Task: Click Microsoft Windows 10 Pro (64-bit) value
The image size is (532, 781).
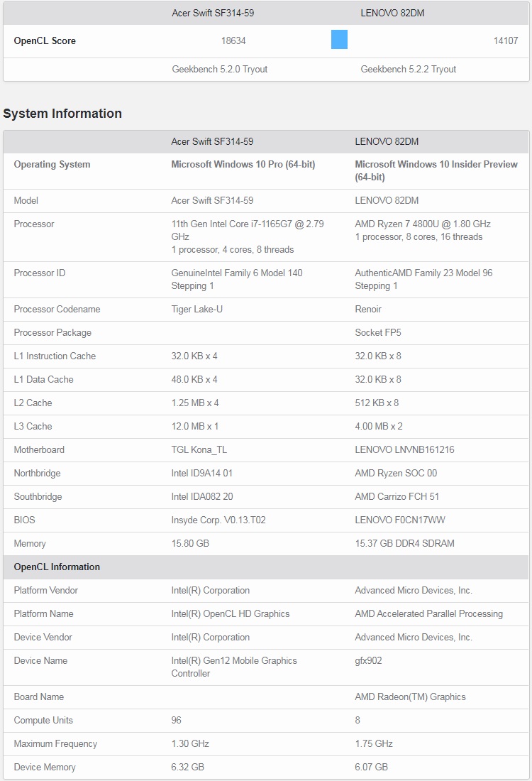Action: coord(243,165)
